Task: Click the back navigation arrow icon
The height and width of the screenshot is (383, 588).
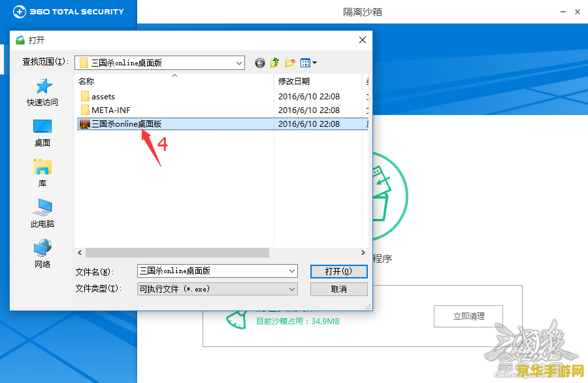Action: [260, 63]
